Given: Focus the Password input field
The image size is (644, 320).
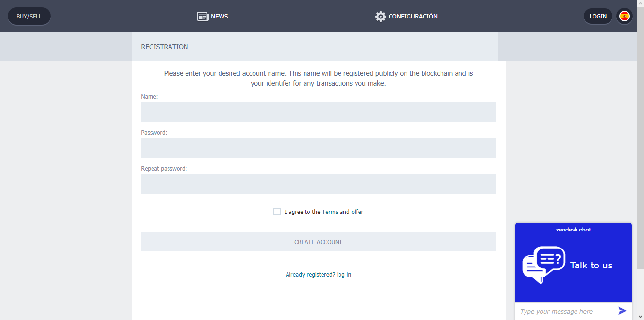Looking at the screenshot, I should [319, 148].
